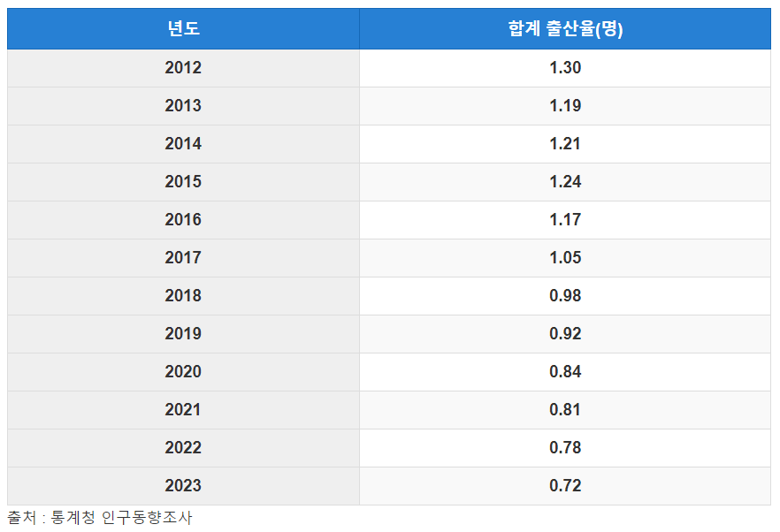Click the fertility value 0.98

click(x=565, y=296)
